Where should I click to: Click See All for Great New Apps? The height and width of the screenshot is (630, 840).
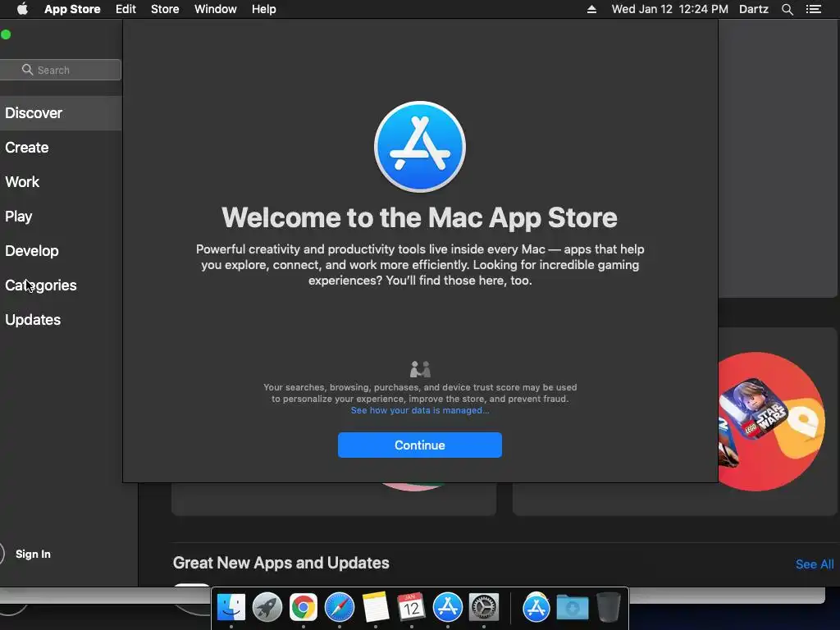(815, 564)
